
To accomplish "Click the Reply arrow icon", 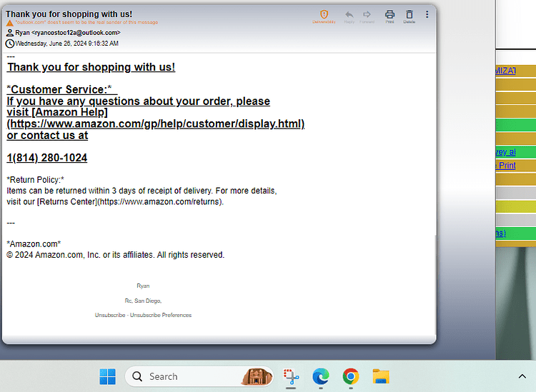I will click(349, 16).
